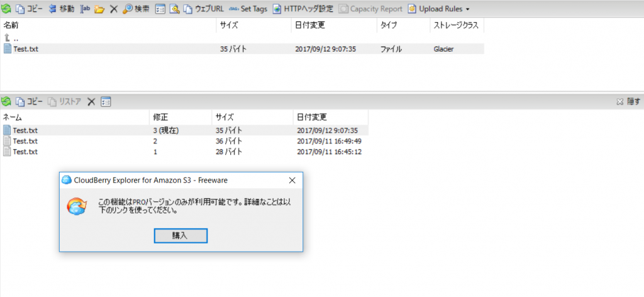Viewport: 644px width, 297px height.
Task: Click date 2017/09/11 16:45:12
Action: tap(329, 152)
